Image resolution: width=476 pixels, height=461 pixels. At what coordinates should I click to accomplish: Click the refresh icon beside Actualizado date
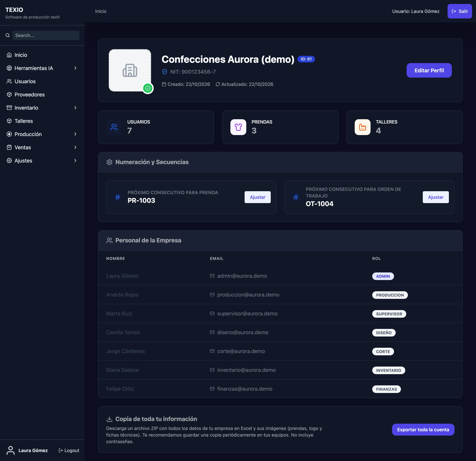pos(218,84)
